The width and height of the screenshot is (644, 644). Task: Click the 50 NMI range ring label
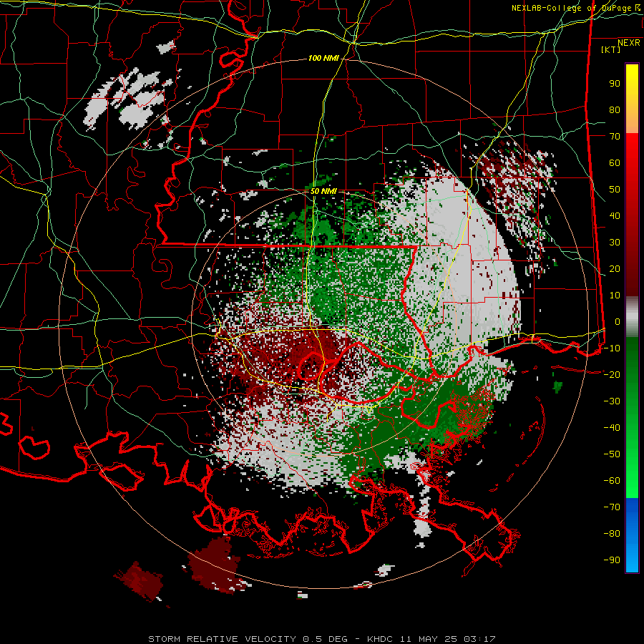pyautogui.click(x=323, y=191)
